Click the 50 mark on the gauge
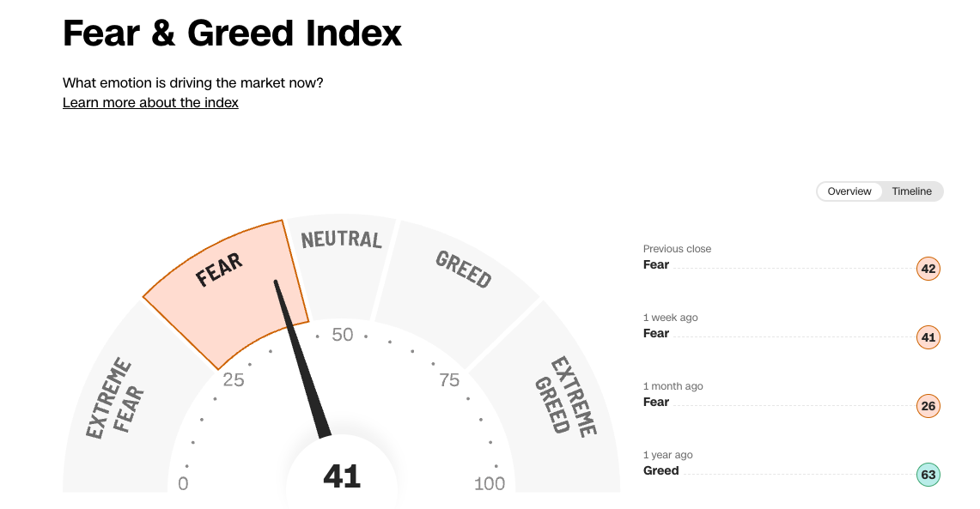 343,335
